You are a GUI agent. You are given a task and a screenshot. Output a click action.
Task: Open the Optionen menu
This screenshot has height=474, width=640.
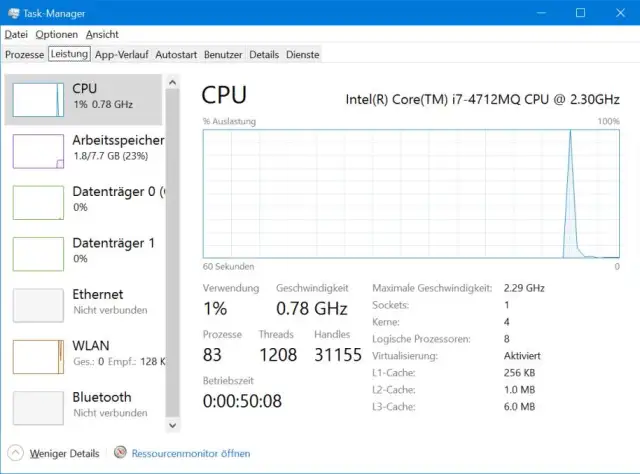click(56, 34)
